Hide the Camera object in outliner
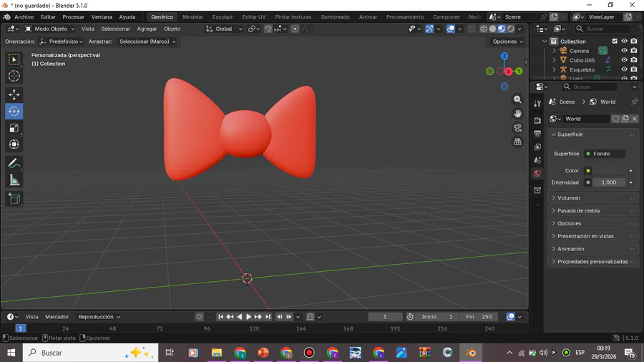Screen dimensions: 644x362 click(x=624, y=51)
